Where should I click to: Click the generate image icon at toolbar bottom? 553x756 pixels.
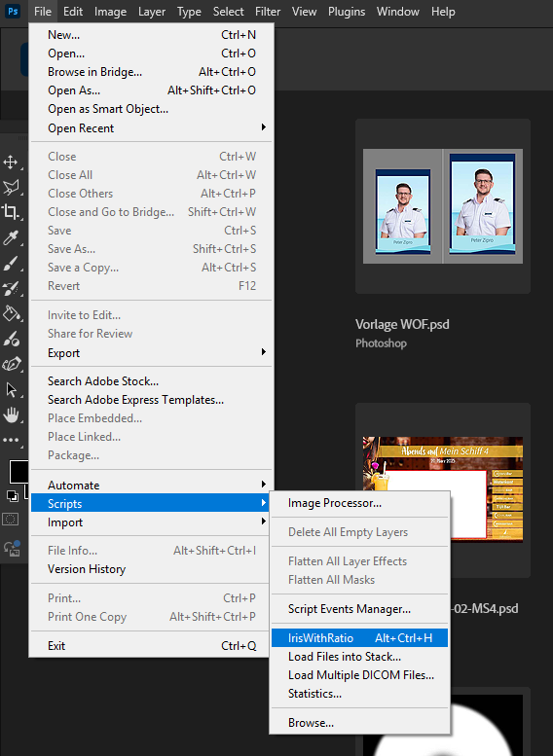point(12,548)
